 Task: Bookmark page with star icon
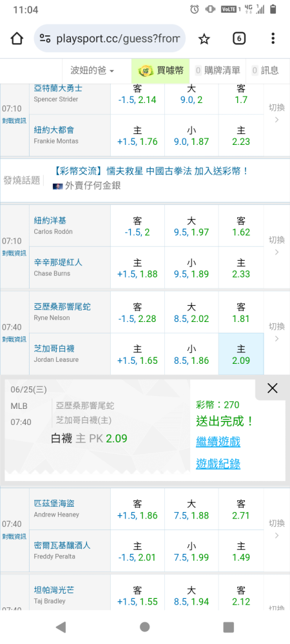204,39
